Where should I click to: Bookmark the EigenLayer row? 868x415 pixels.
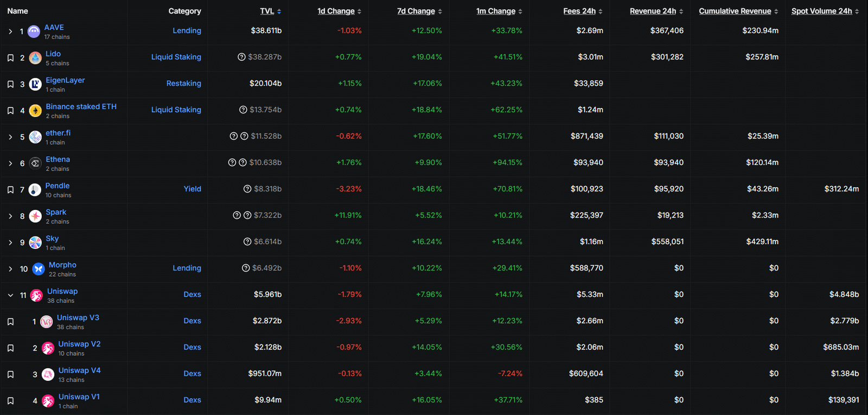pos(10,84)
